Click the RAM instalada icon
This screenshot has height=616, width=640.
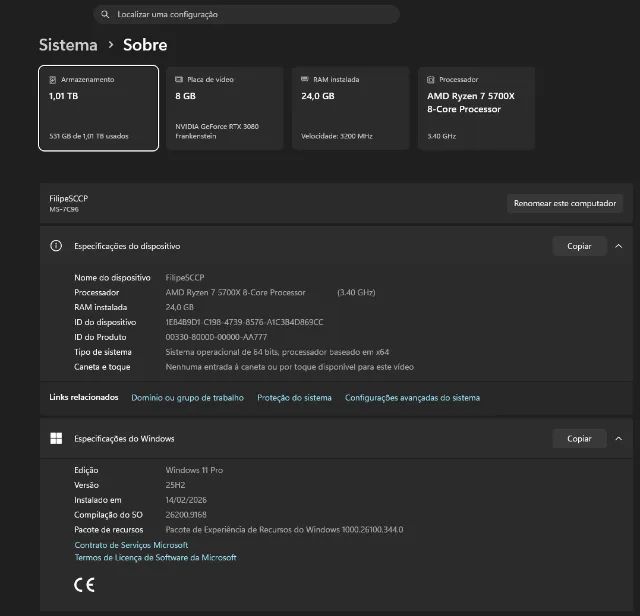pyautogui.click(x=304, y=79)
